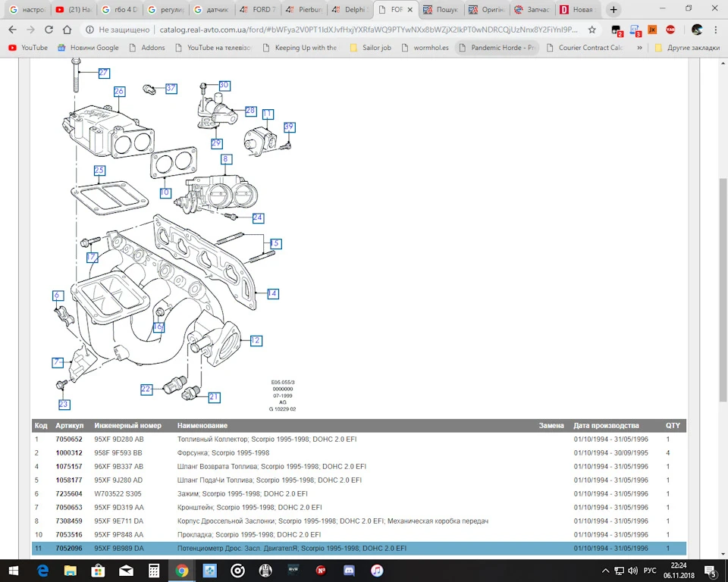
Task: Click diagram part label 21
Action: [x=214, y=397]
